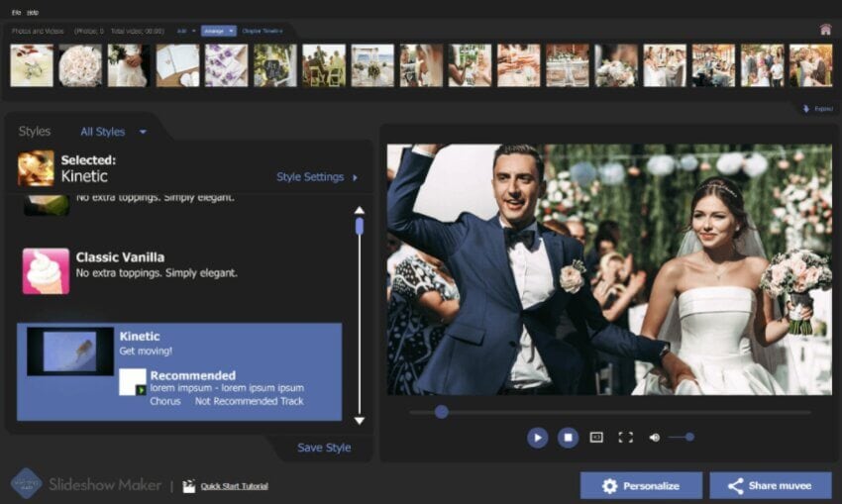Image resolution: width=842 pixels, height=504 pixels.
Task: Click the Slideshow Maker logo icon
Action: [26, 483]
